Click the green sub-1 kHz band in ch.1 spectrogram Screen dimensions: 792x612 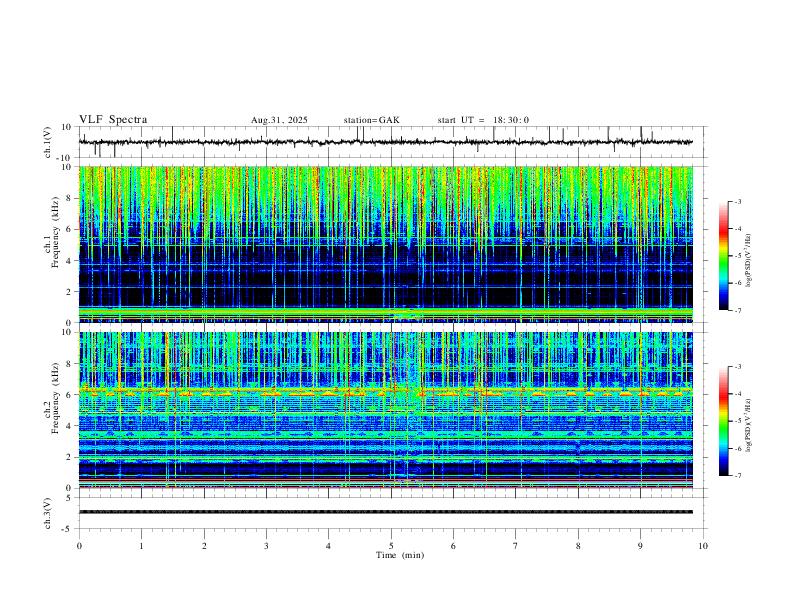pos(386,313)
